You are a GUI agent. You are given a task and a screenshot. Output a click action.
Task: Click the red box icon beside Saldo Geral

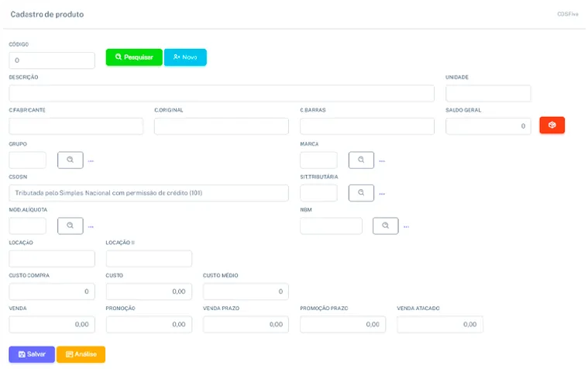[552, 125]
